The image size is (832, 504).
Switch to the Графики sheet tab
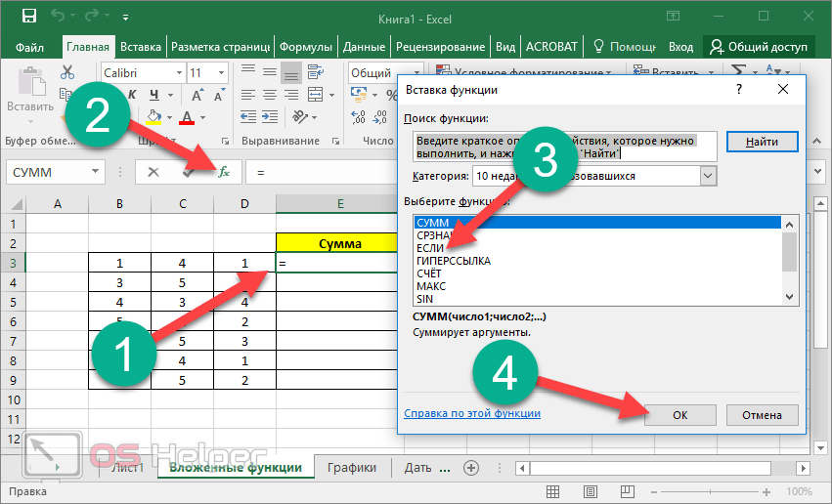tap(352, 468)
